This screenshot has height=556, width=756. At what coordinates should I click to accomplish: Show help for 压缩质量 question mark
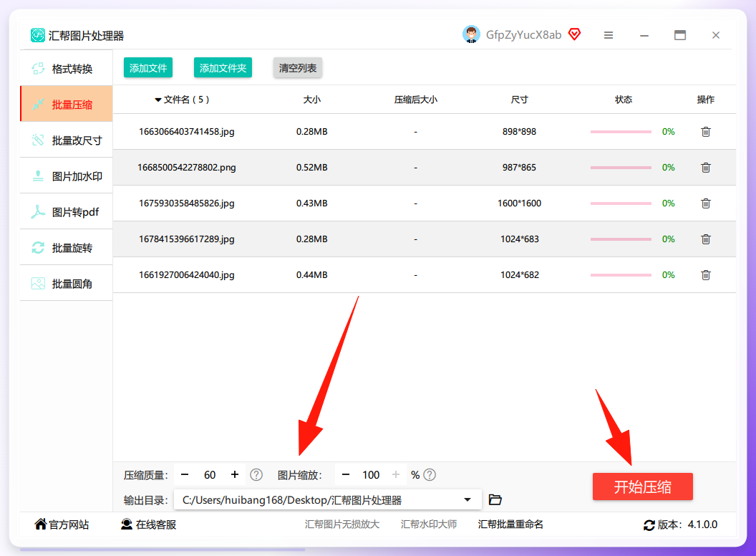tap(256, 475)
